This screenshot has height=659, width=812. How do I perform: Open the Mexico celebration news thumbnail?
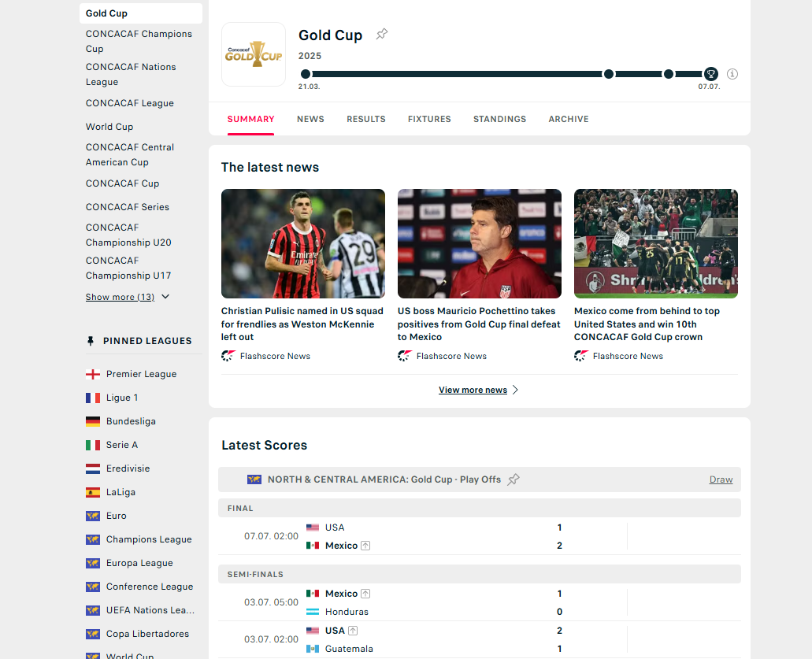point(655,243)
